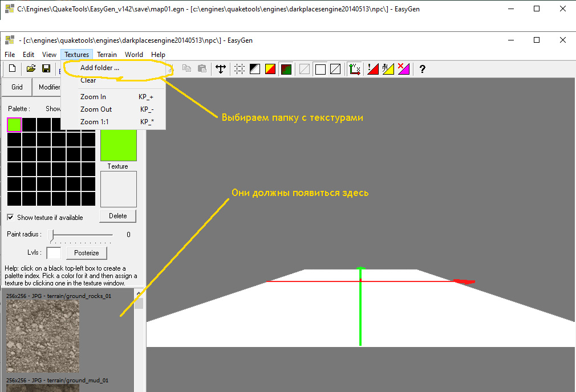The height and width of the screenshot is (392, 576).
Task: Click the EasyGen app icon in inner title bar
Action: click(x=10, y=40)
